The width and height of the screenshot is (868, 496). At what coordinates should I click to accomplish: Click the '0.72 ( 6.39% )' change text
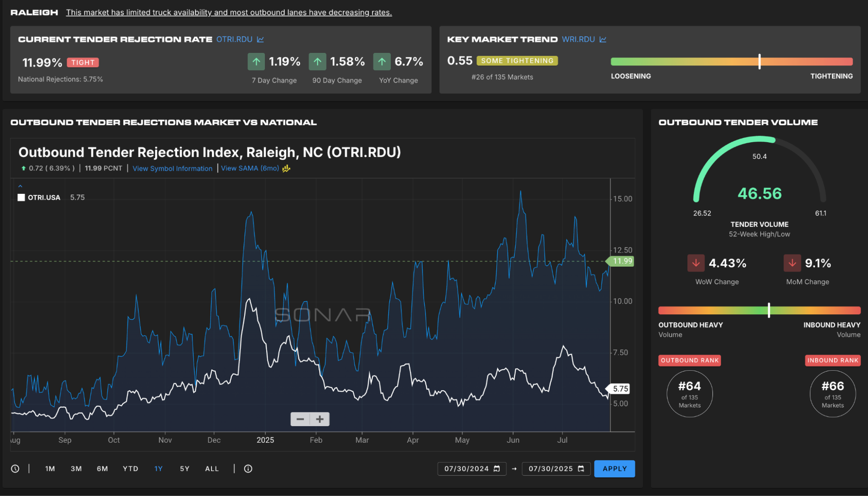tap(52, 168)
